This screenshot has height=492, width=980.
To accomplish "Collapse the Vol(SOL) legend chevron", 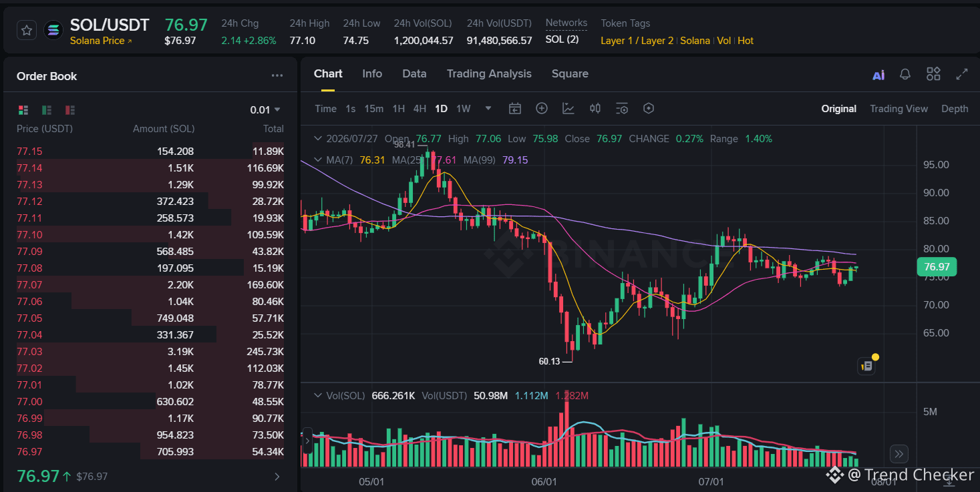I will point(318,396).
